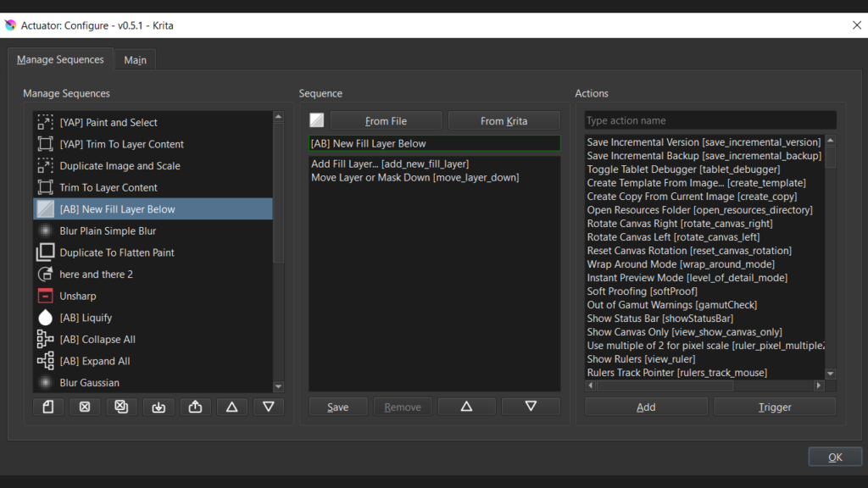Image resolution: width=868 pixels, height=488 pixels.
Task: Select the 'here and there 2' sequence
Action: [153, 274]
